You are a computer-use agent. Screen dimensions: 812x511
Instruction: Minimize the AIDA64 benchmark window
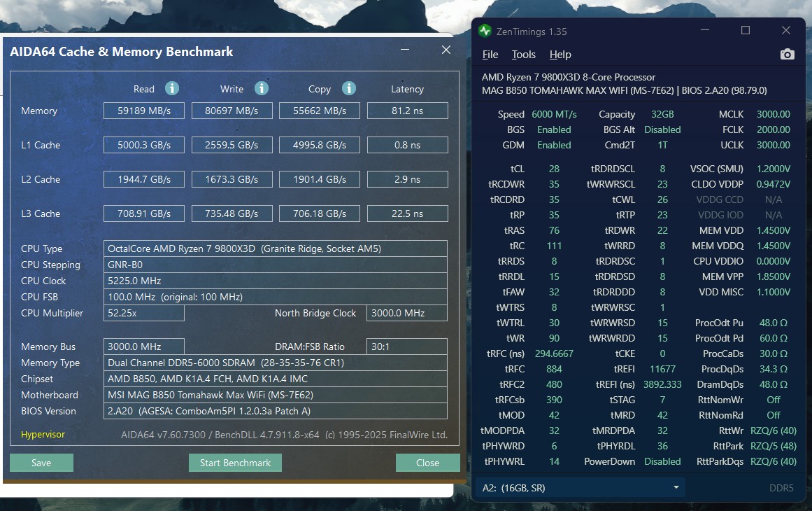click(x=405, y=50)
